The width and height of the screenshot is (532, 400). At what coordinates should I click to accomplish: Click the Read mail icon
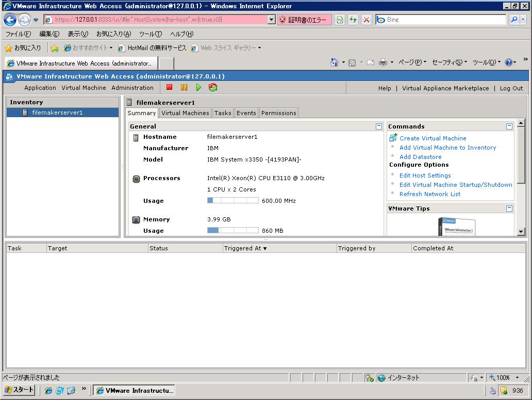click(x=371, y=62)
